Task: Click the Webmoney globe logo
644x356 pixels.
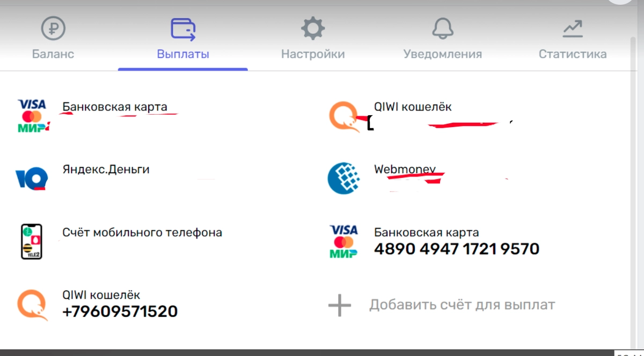Action: [x=344, y=179]
